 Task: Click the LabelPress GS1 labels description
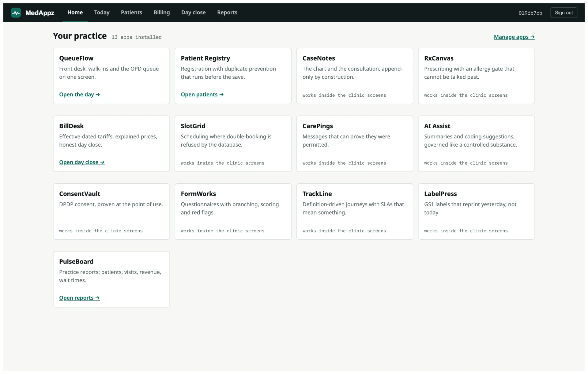pyautogui.click(x=470, y=208)
